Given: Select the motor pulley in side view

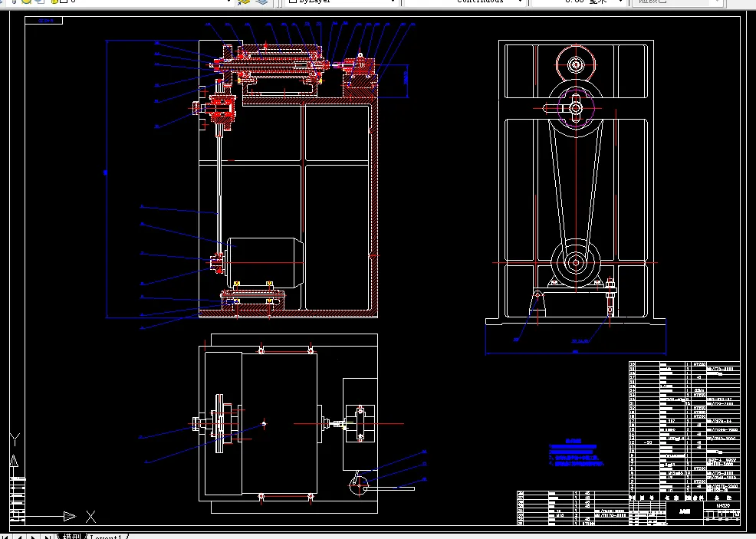Looking at the screenshot, I should (x=576, y=263).
